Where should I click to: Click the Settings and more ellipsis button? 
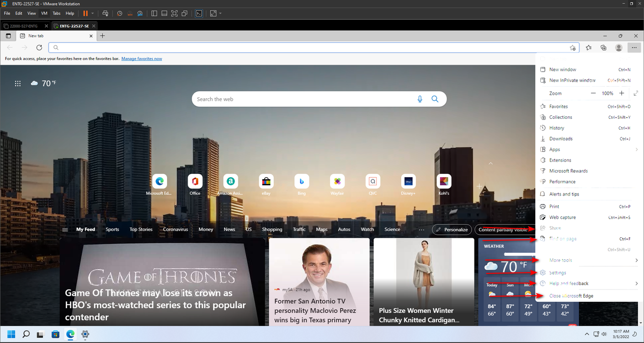click(633, 47)
